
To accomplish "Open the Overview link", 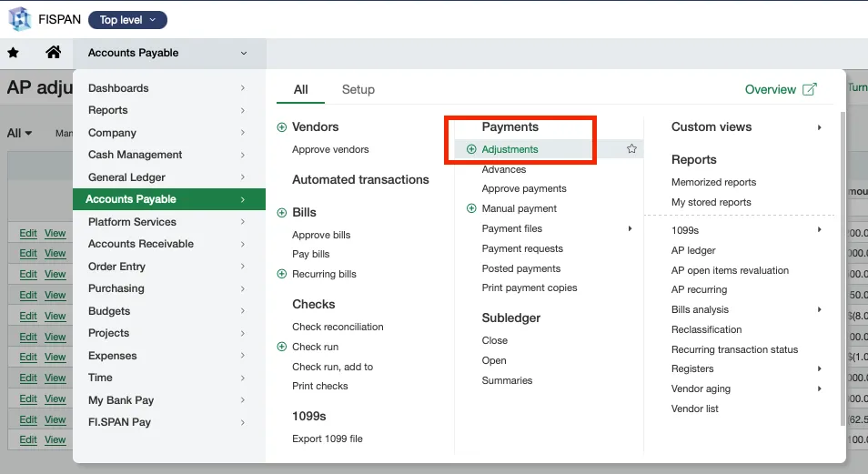I will (x=770, y=89).
